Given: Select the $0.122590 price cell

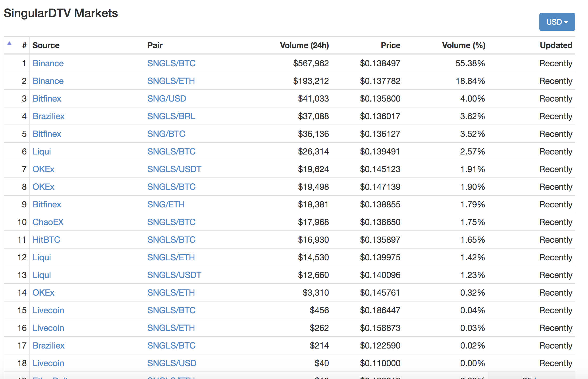Looking at the screenshot, I should pyautogui.click(x=380, y=346).
